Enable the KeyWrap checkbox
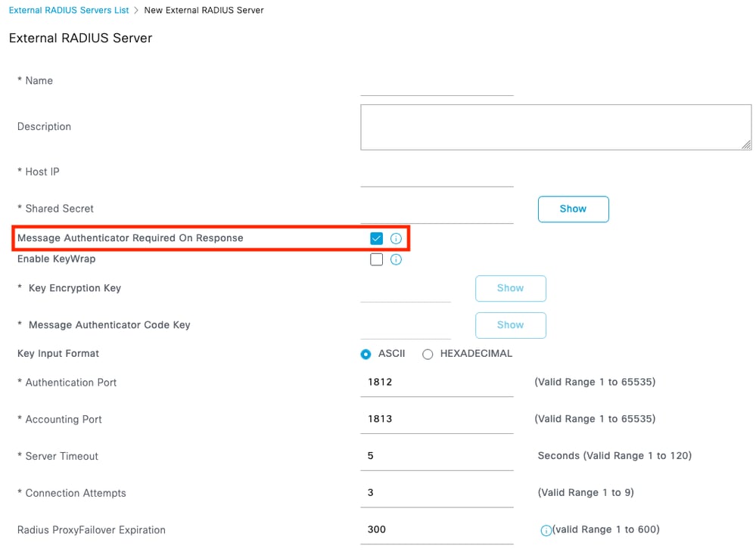756x555 pixels. (376, 260)
